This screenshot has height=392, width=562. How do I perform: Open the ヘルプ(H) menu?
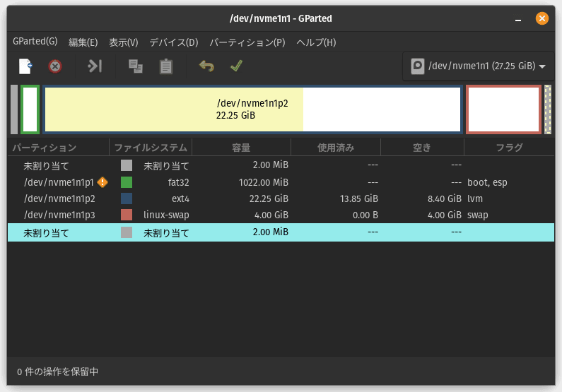point(316,42)
